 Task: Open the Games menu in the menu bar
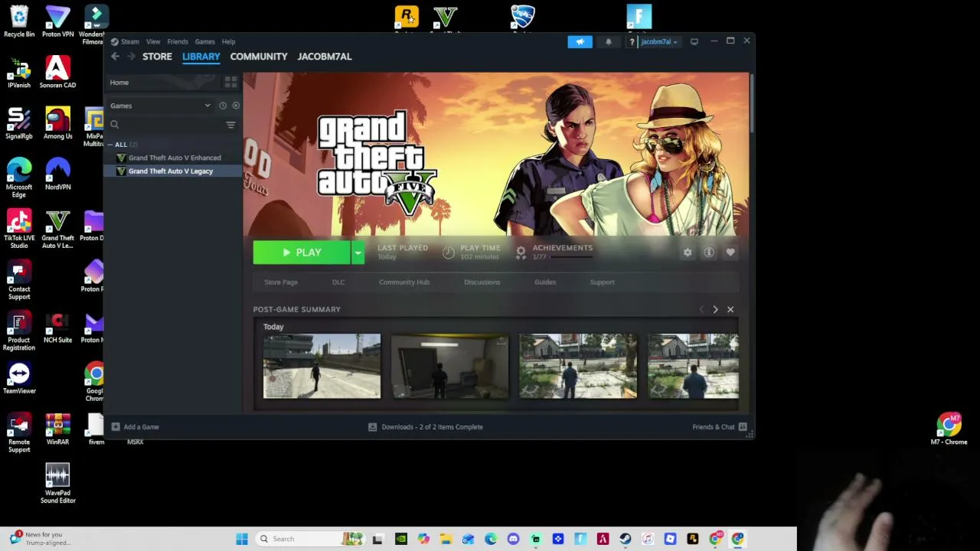pyautogui.click(x=204, y=41)
